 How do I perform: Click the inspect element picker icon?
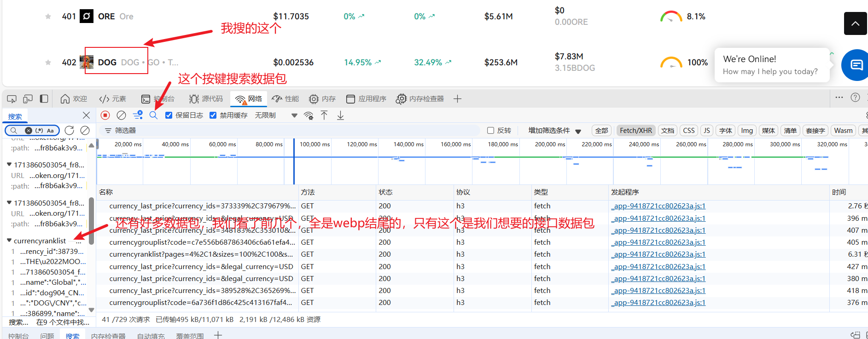12,99
